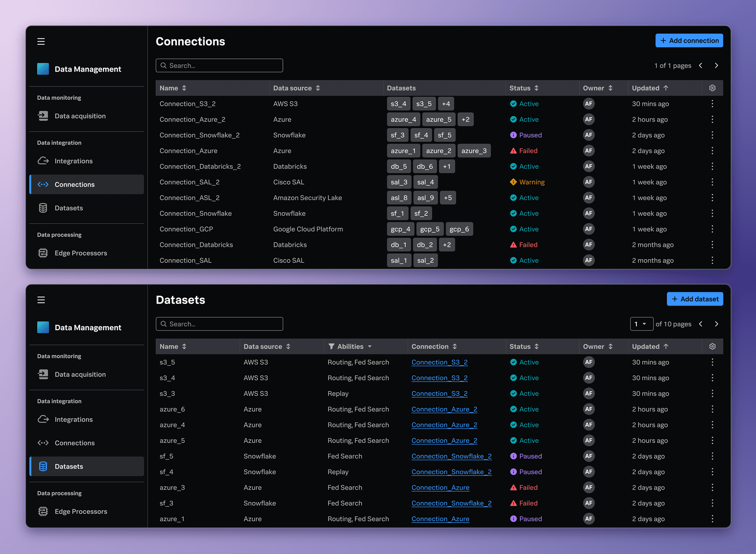Click AF owner avatar for s3_3 dataset
Viewport: 756px width, 554px height.
pyautogui.click(x=589, y=393)
